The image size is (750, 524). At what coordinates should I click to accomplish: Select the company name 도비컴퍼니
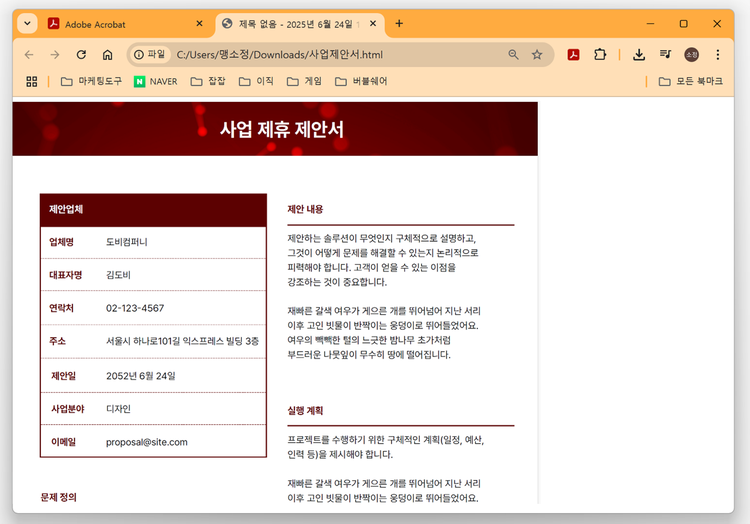pyautogui.click(x=127, y=242)
